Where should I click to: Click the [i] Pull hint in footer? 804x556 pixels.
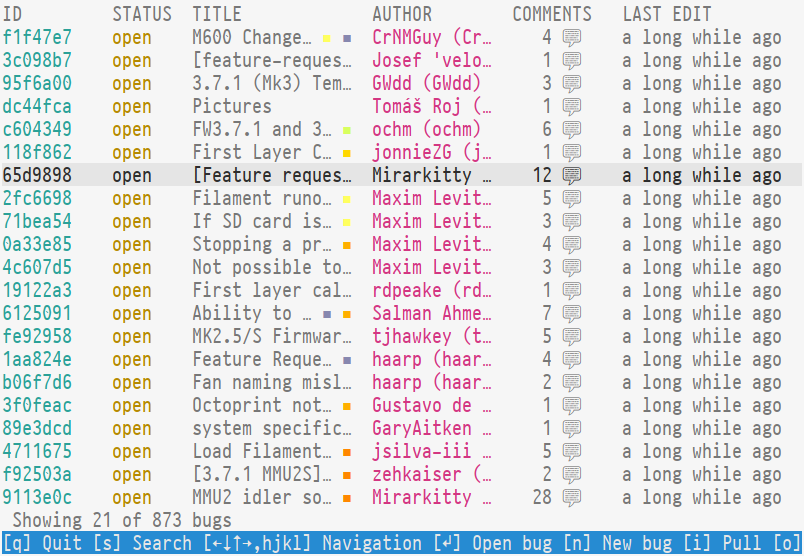coord(722,543)
